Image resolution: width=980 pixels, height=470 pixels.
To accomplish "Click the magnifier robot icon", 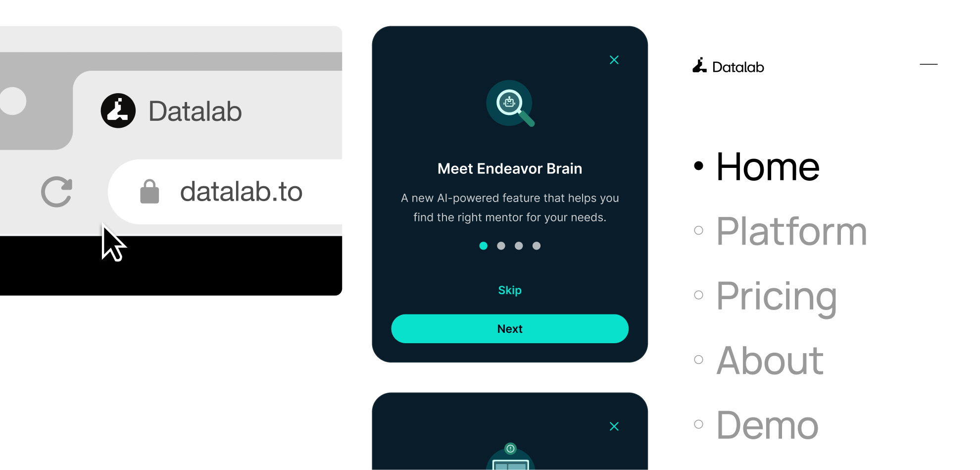I will pos(510,104).
